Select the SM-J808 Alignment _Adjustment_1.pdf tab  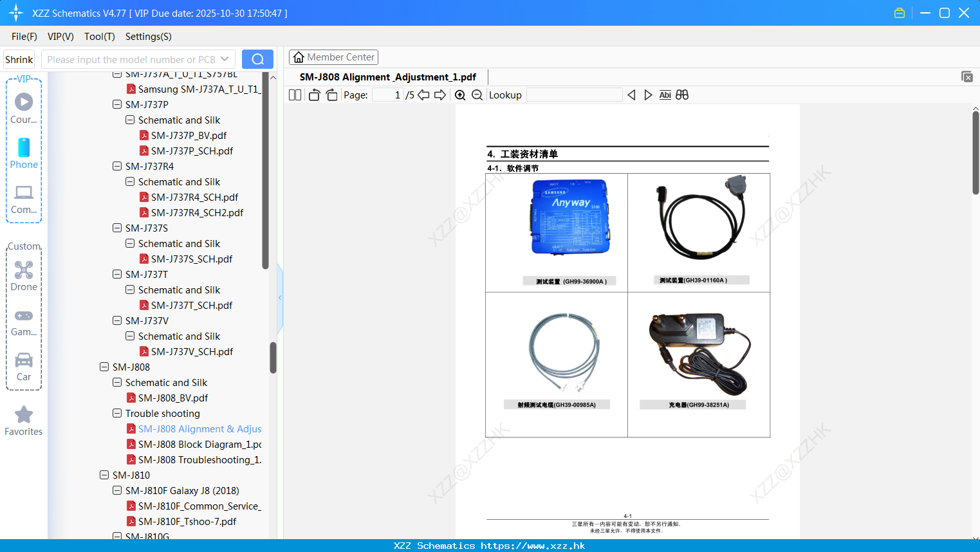coord(388,77)
